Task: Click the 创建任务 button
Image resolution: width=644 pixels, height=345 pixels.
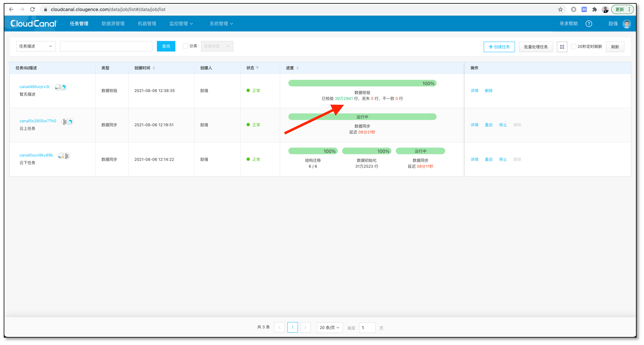Action: [x=499, y=47]
